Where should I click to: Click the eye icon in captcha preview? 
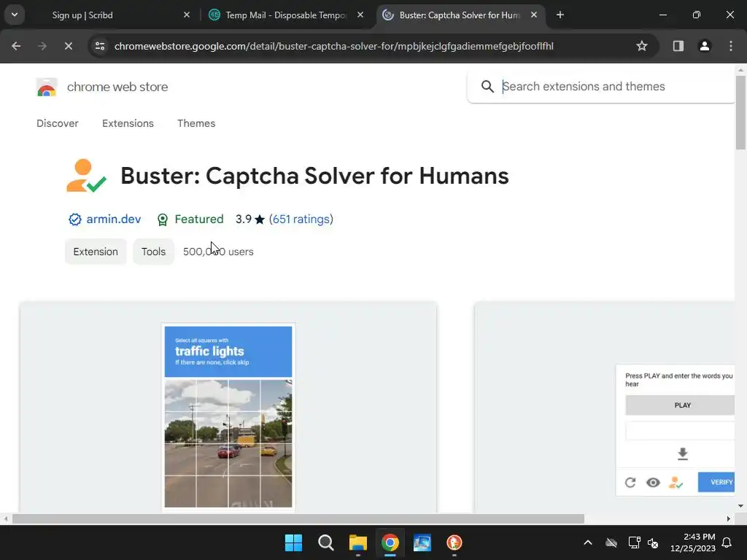[x=653, y=483]
